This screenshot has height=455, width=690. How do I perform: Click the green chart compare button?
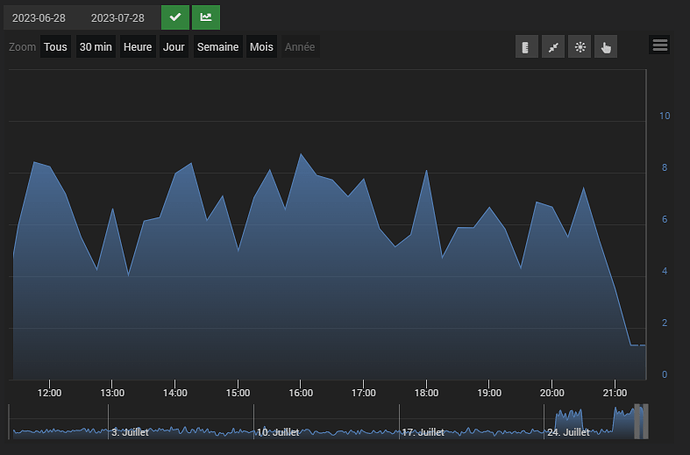pos(206,17)
